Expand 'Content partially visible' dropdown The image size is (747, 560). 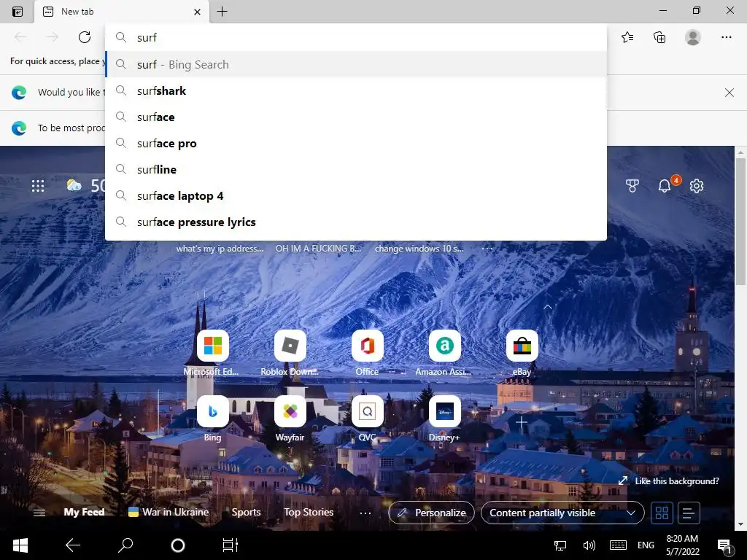(562, 513)
